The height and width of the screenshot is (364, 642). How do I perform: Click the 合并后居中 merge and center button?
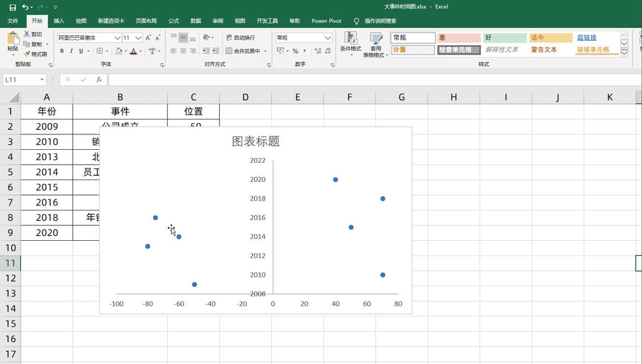point(244,51)
